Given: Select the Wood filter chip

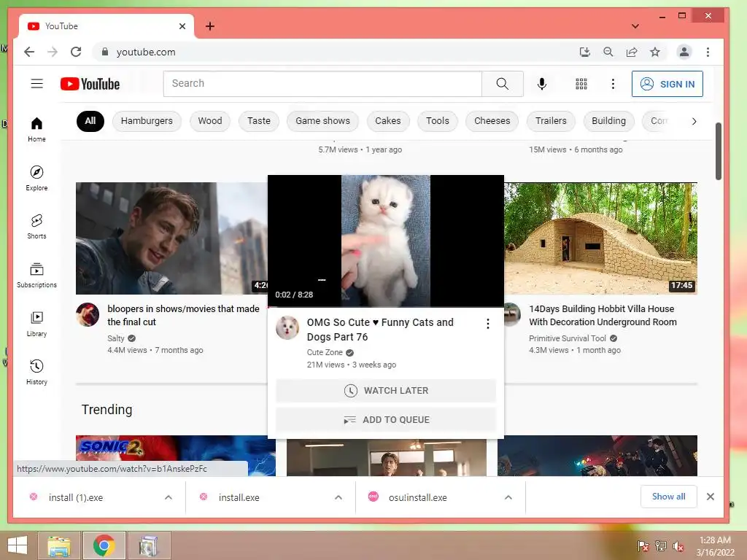Looking at the screenshot, I should click(x=210, y=121).
